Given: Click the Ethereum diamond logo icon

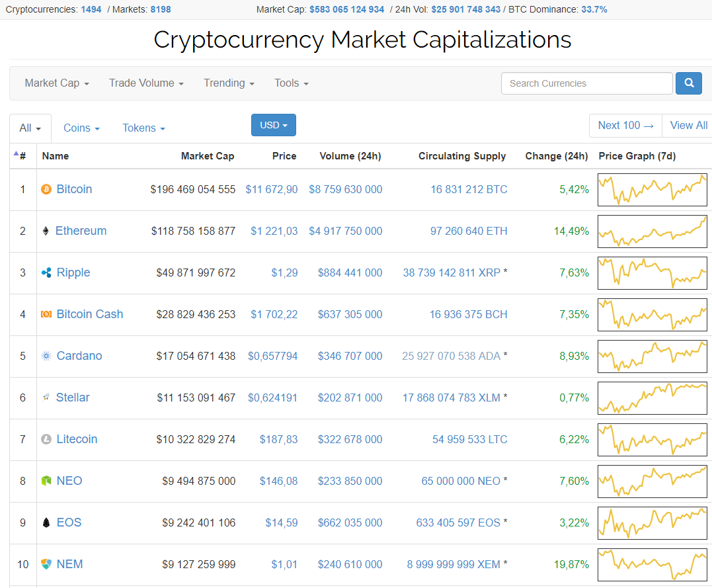Looking at the screenshot, I should click(46, 231).
